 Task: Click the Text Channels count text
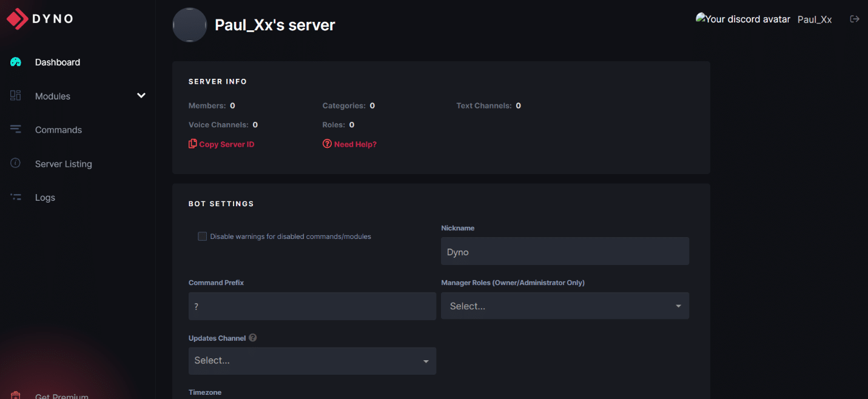click(489, 106)
